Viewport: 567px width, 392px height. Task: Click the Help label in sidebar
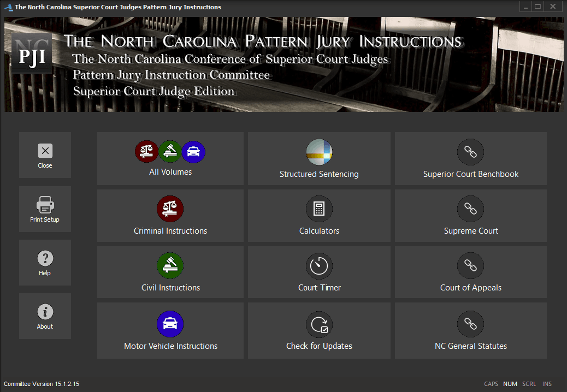click(x=45, y=273)
